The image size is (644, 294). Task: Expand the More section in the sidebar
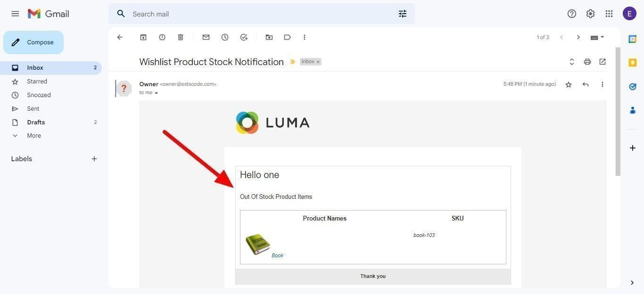click(33, 136)
